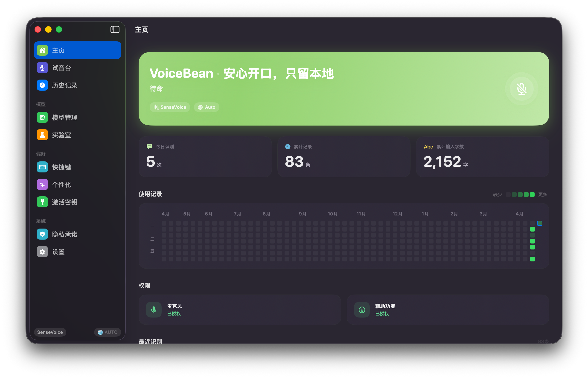The height and width of the screenshot is (378, 588).
Task: Toggle the muted microphone button in banner
Action: tap(521, 89)
